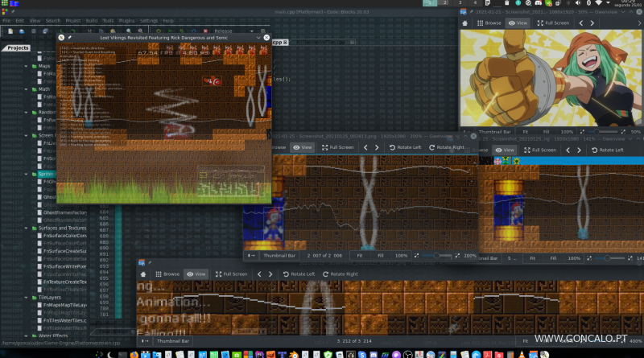Expand toolbar overflow chevron in top-right Gwenview

point(640,23)
